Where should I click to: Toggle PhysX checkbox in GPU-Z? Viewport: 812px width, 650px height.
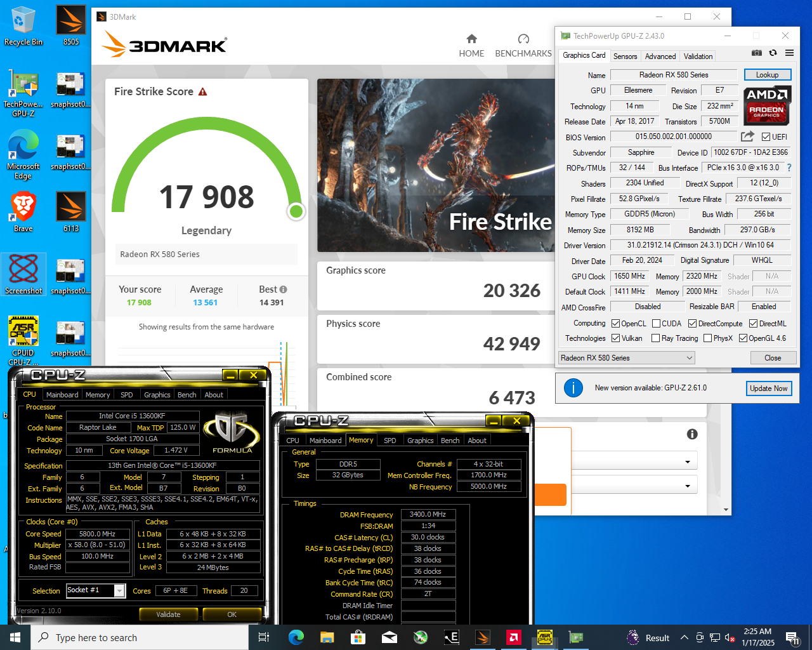click(707, 338)
